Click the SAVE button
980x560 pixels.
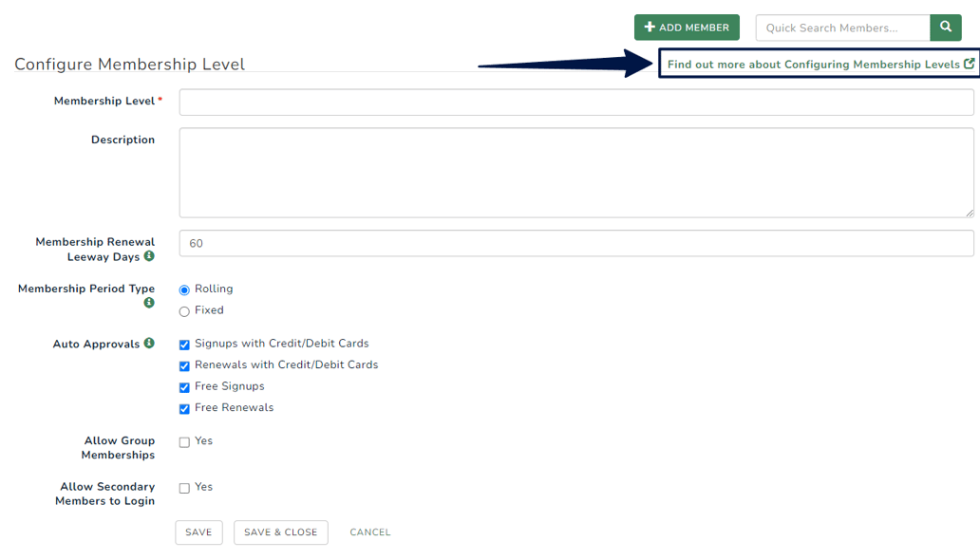click(198, 532)
